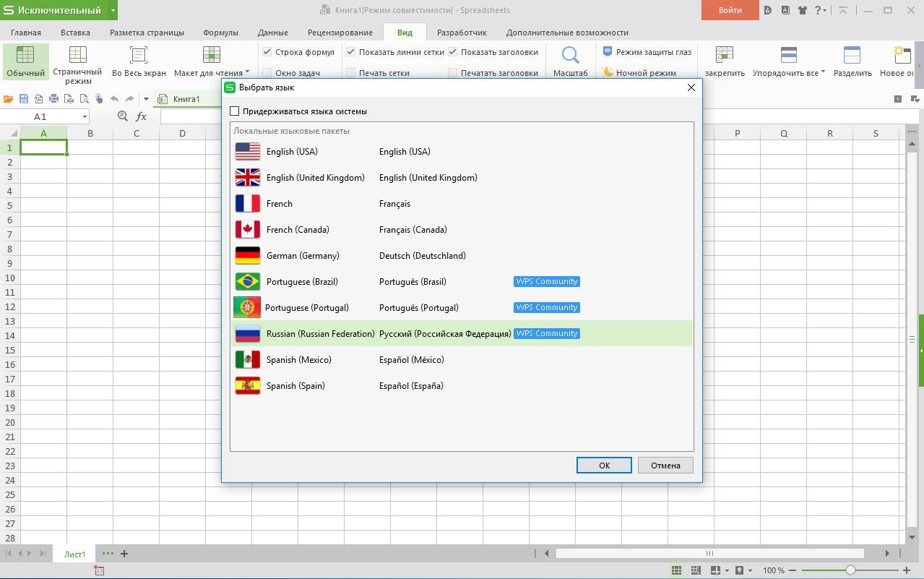Screen dimensions: 924x579
Task: Click the Open folder icon in quick toolbar
Action: pos(9,99)
